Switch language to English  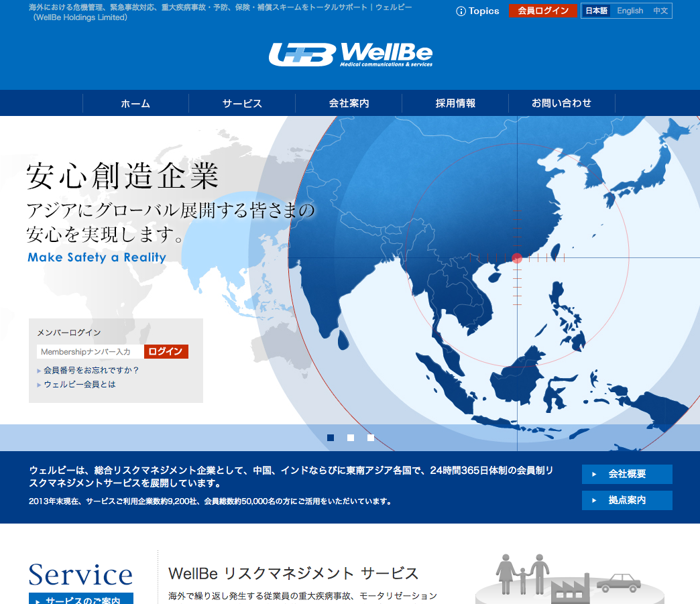coord(630,11)
